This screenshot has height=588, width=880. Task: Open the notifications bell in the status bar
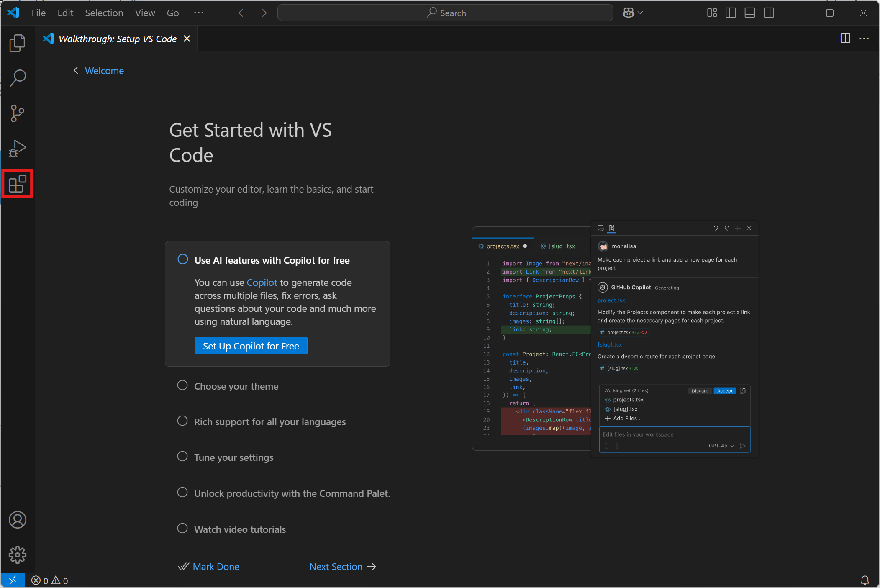[865, 580]
